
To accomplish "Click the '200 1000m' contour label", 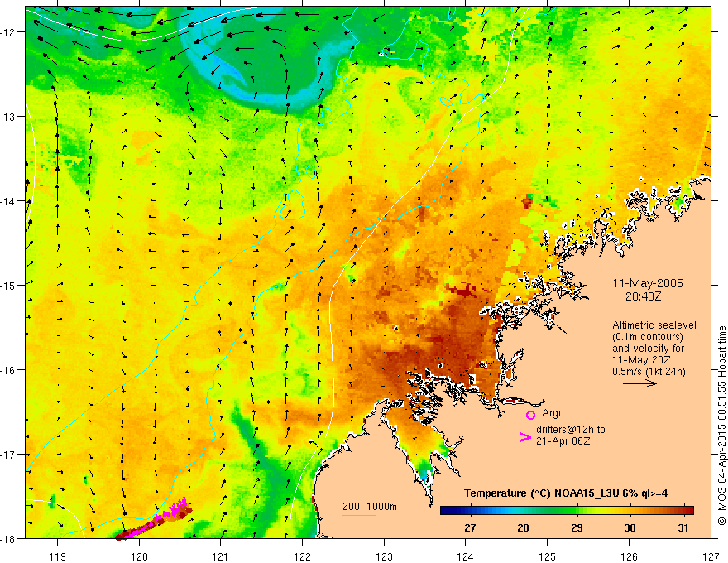I will click(370, 507).
